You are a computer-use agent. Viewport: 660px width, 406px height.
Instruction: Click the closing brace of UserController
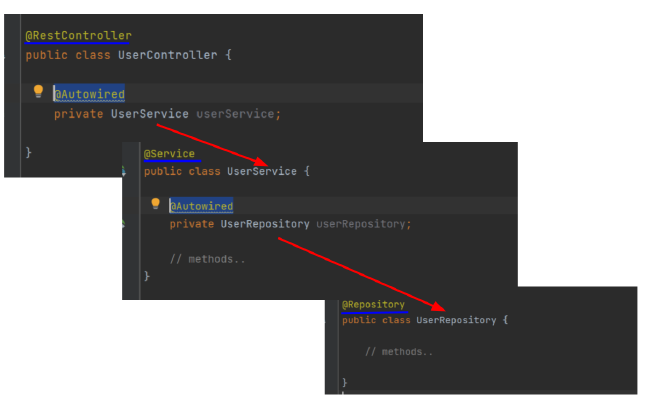pos(28,152)
